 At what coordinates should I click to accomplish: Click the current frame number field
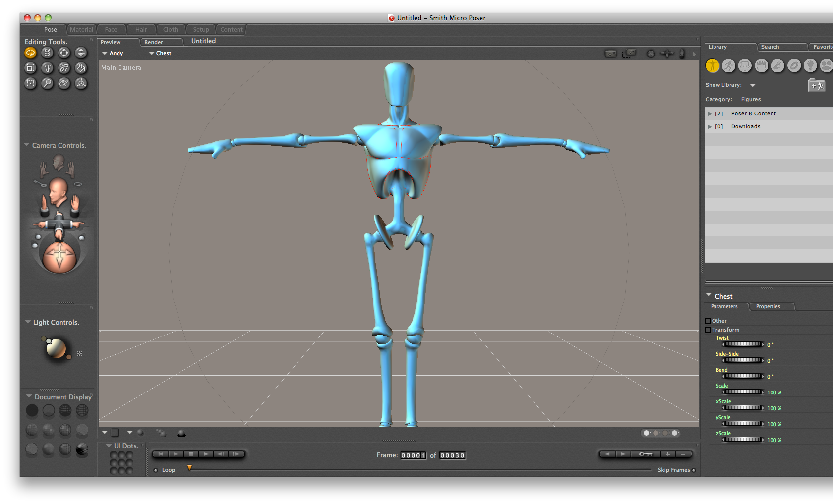coord(413,455)
